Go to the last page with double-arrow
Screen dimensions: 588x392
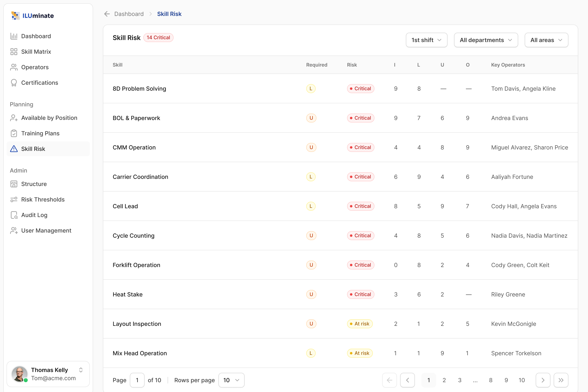point(561,380)
